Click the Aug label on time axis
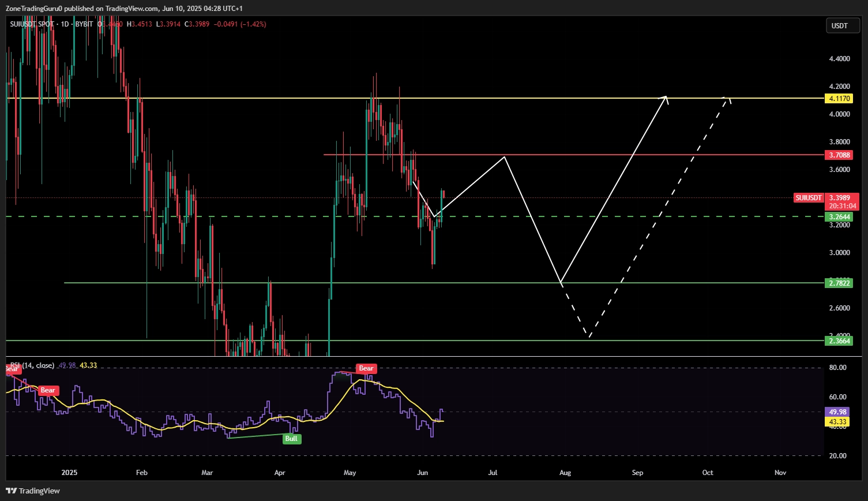The width and height of the screenshot is (868, 501). click(x=565, y=473)
